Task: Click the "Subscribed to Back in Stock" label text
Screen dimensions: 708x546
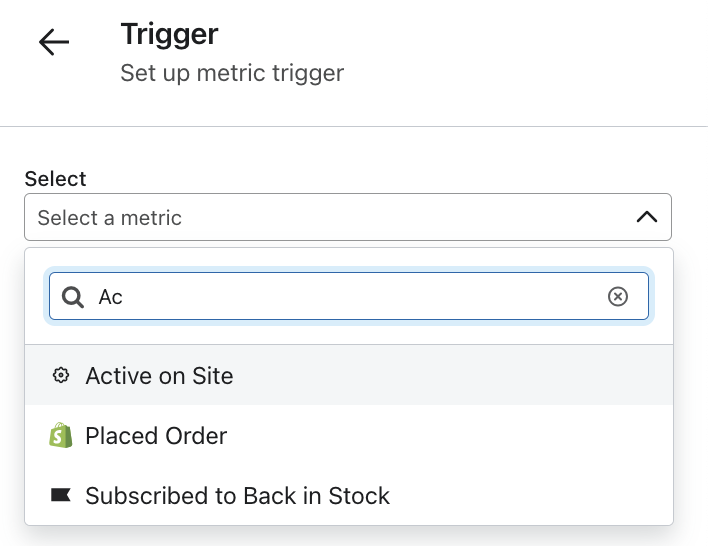Action: (237, 496)
